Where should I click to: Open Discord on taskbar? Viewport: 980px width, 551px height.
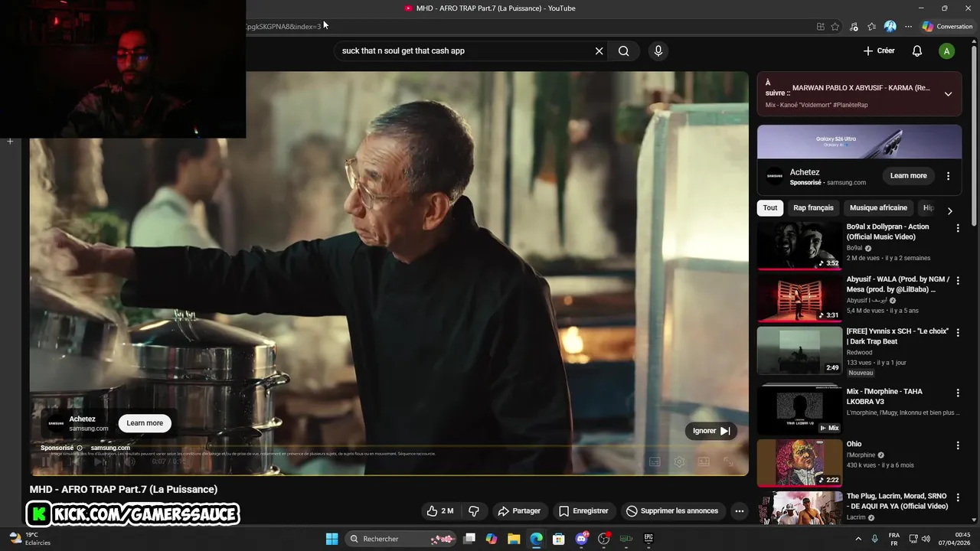tap(581, 539)
